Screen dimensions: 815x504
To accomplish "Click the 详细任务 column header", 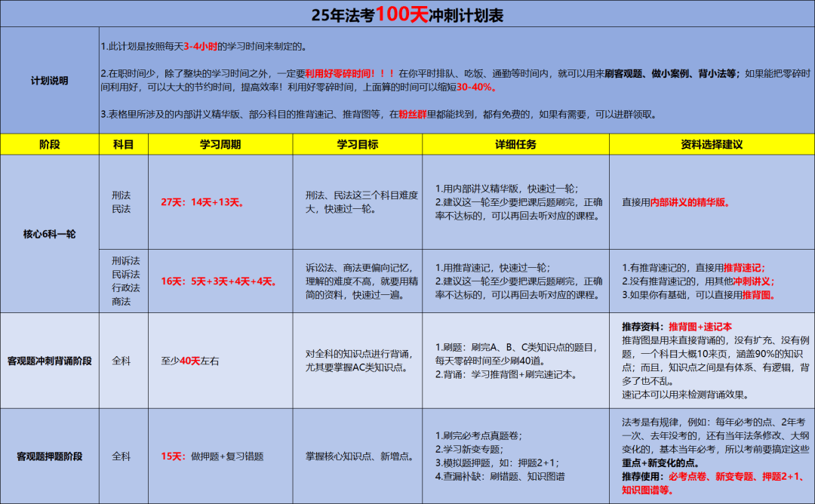I will pyautogui.click(x=515, y=144).
